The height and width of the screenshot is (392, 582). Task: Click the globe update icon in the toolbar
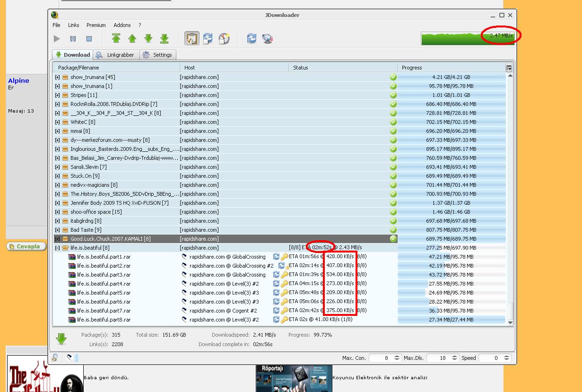(268, 38)
